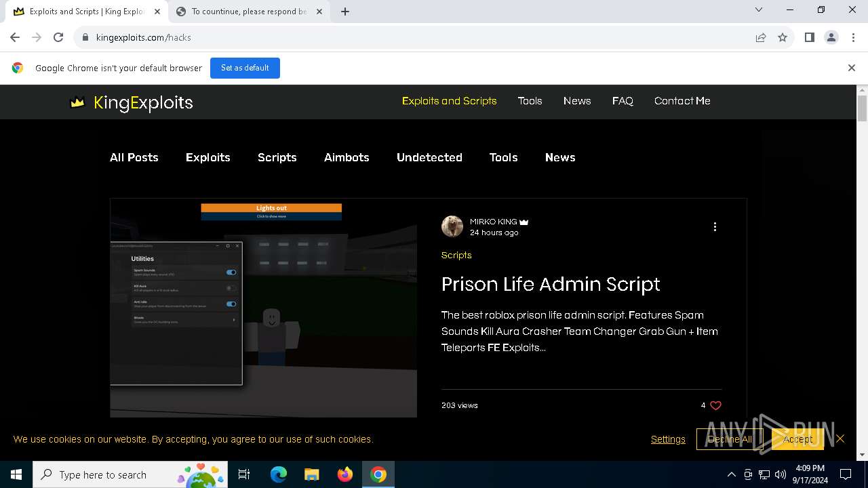This screenshot has width=868, height=488.
Task: Go back to the previous page
Action: pos(15,37)
